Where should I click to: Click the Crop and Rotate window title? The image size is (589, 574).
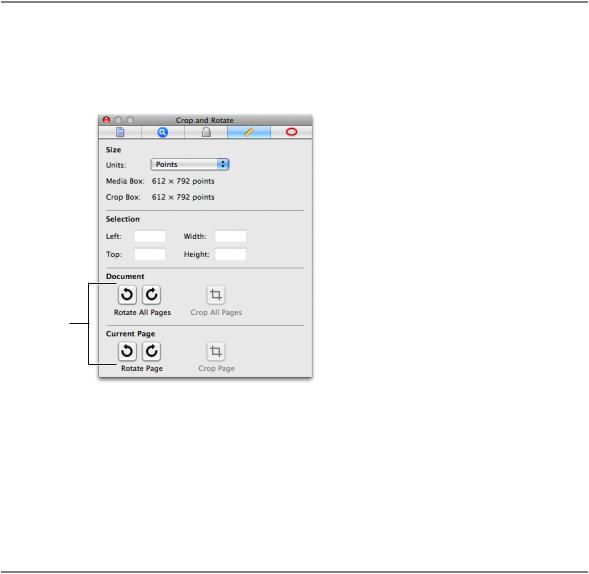205,120
